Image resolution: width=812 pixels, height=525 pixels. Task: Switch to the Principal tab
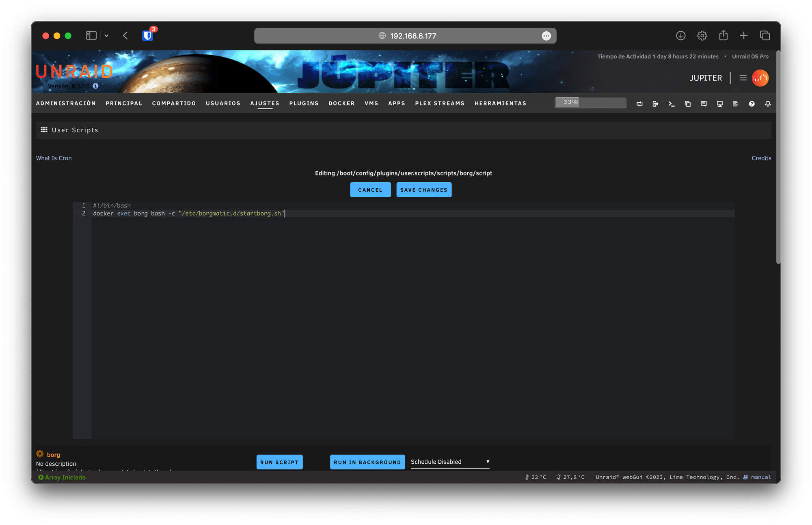124,103
